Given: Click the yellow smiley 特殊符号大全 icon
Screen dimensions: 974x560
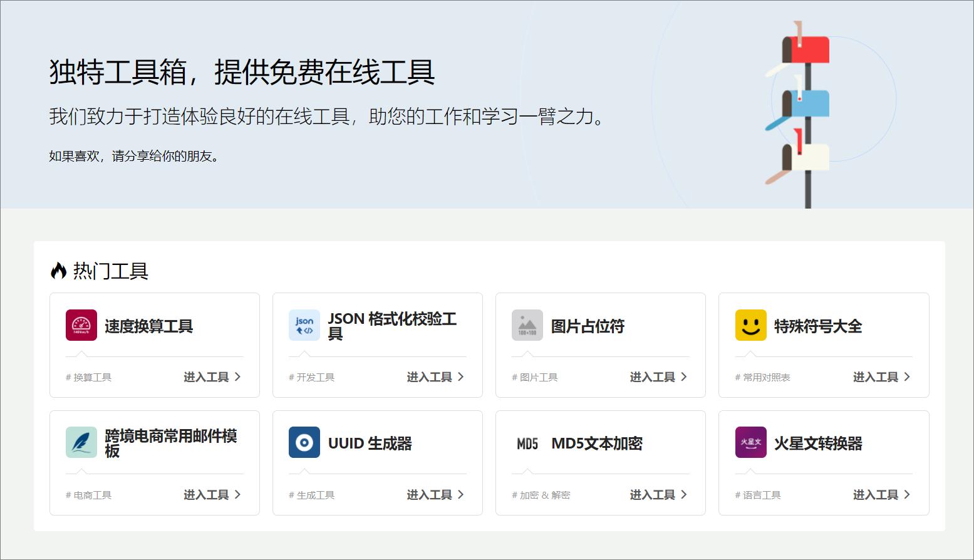Looking at the screenshot, I should tap(750, 326).
